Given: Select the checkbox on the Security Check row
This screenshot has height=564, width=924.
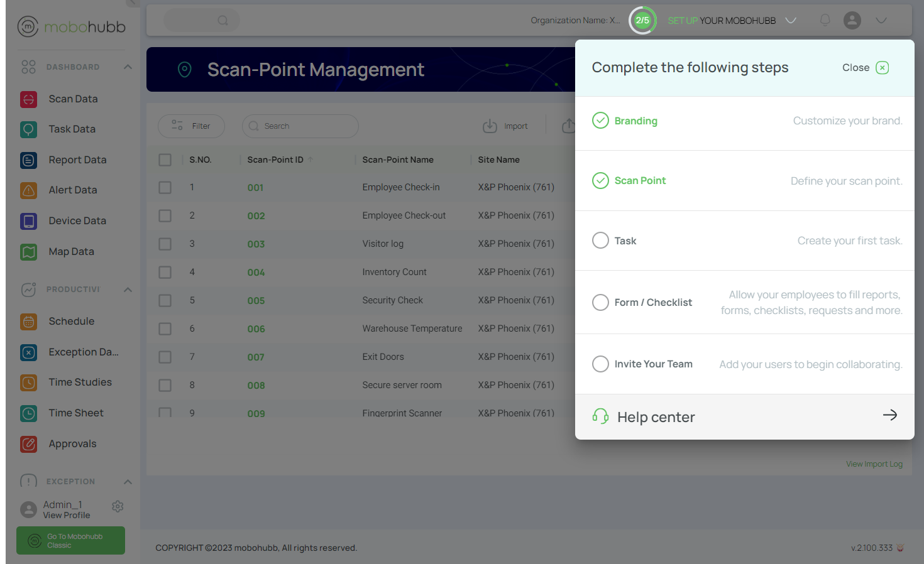Looking at the screenshot, I should (x=165, y=300).
